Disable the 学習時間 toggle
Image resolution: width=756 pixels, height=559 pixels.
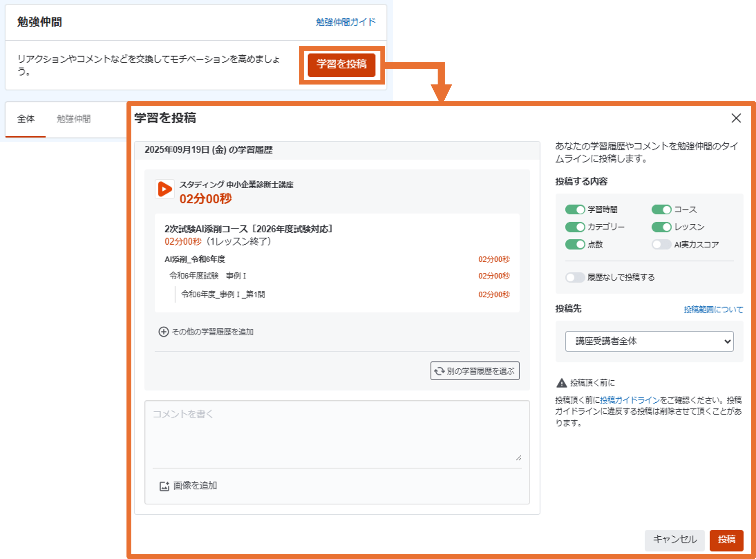tap(575, 210)
